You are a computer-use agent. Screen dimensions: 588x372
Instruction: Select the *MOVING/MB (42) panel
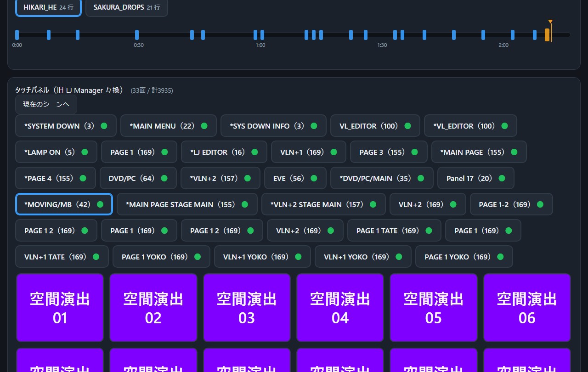[64, 204]
